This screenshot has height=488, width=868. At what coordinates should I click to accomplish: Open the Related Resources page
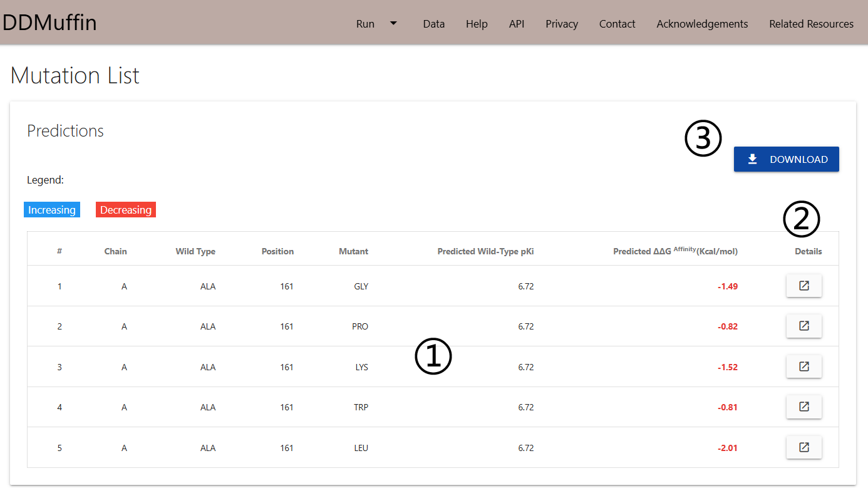[x=811, y=24]
